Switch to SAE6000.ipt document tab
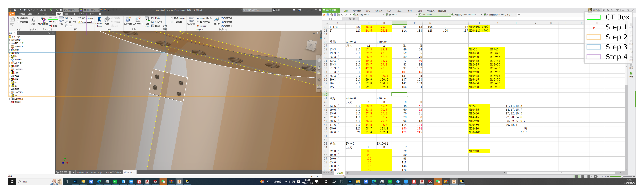The height and width of the screenshot is (193, 644). pyautogui.click(x=82, y=172)
